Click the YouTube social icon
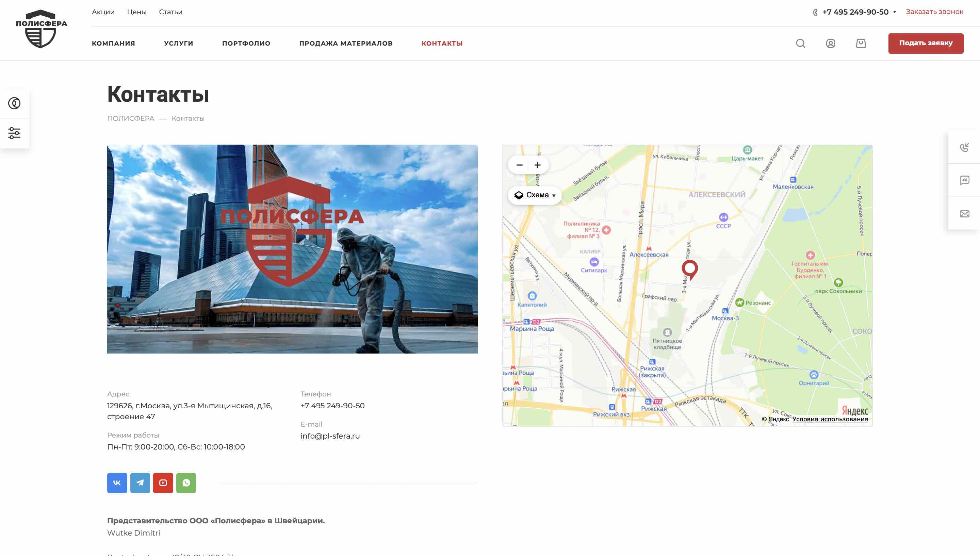Image resolution: width=980 pixels, height=556 pixels. [x=163, y=483]
